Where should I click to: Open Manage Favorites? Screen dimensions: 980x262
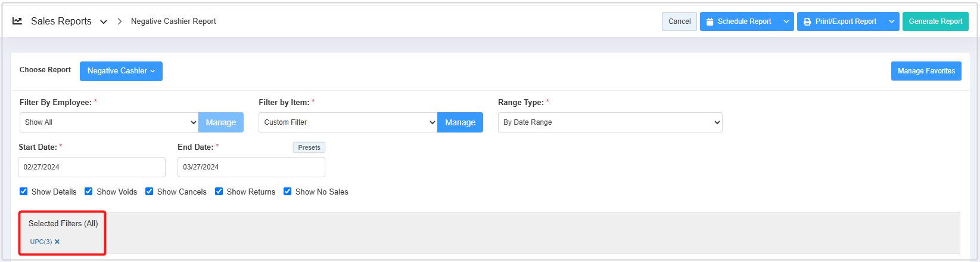926,71
